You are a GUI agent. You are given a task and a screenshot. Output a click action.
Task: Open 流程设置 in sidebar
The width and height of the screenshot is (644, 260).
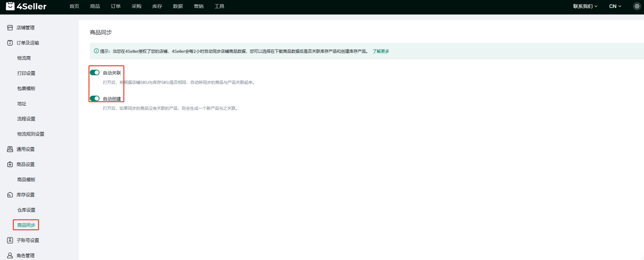(x=26, y=119)
